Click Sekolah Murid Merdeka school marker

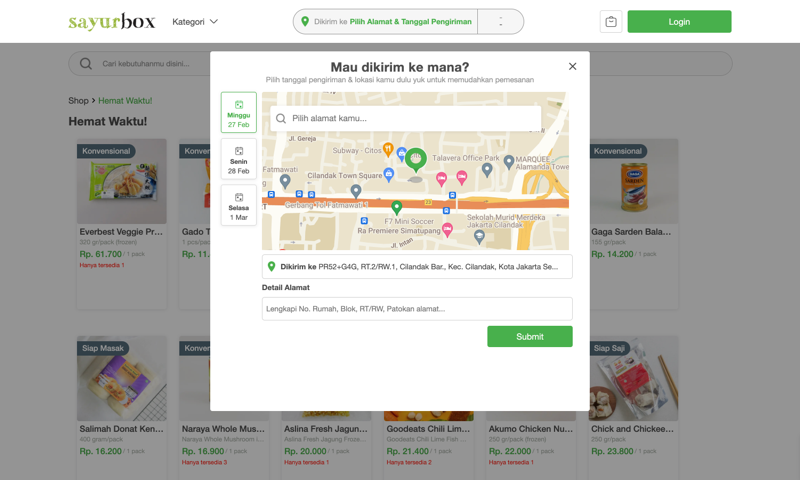(x=479, y=236)
